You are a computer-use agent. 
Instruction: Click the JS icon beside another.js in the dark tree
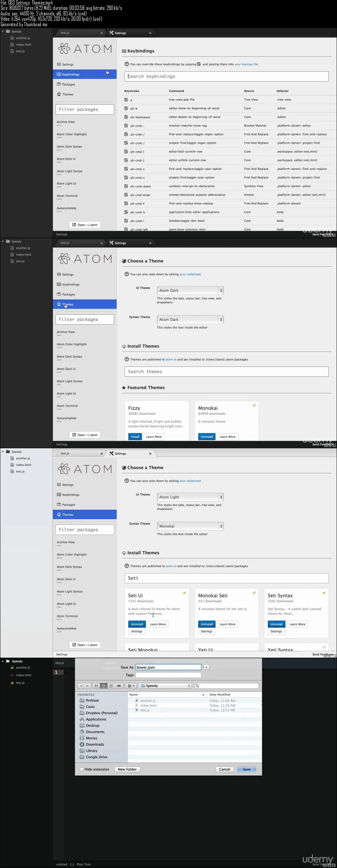pos(12,668)
